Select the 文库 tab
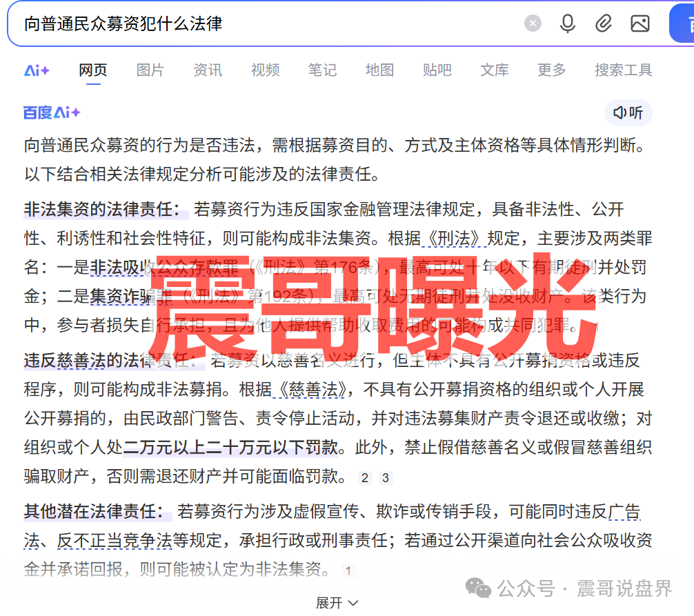Image resolution: width=694 pixels, height=616 pixels. click(494, 70)
